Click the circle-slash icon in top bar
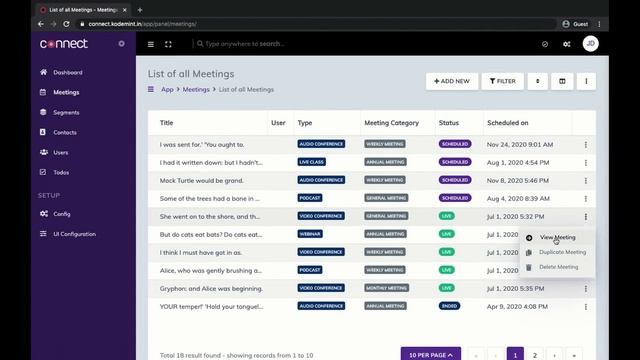The image size is (640, 360). click(x=545, y=44)
